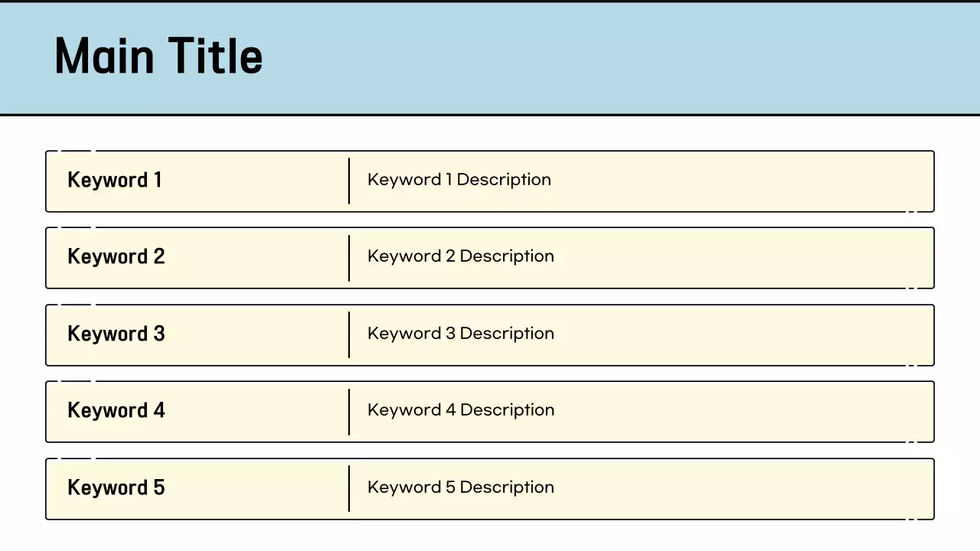This screenshot has width=980, height=551.
Task: Click the Main Title text
Action: point(158,56)
